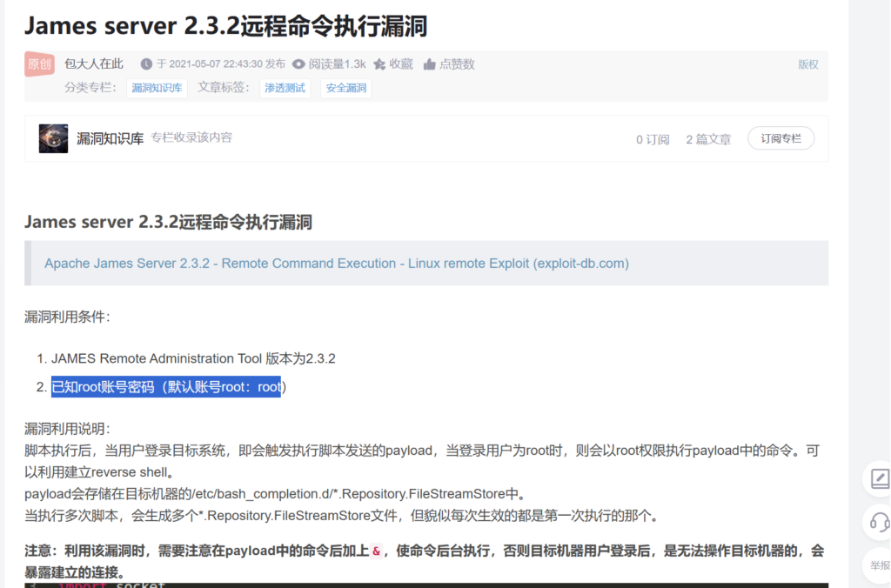Click the 2021-05-07 22:43:30 publish date text
The height and width of the screenshot is (588, 891).
pyautogui.click(x=216, y=64)
